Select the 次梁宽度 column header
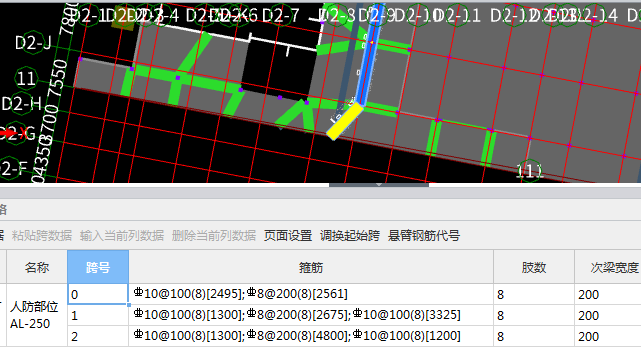641x361 pixels. pyautogui.click(x=608, y=267)
